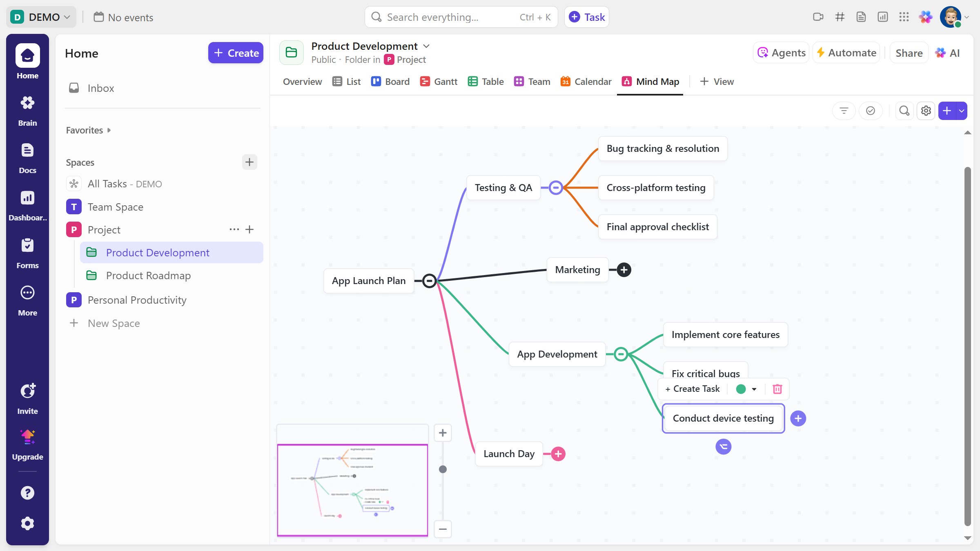Open the Product Development title dropdown
The height and width of the screenshot is (551, 980).
(x=427, y=46)
